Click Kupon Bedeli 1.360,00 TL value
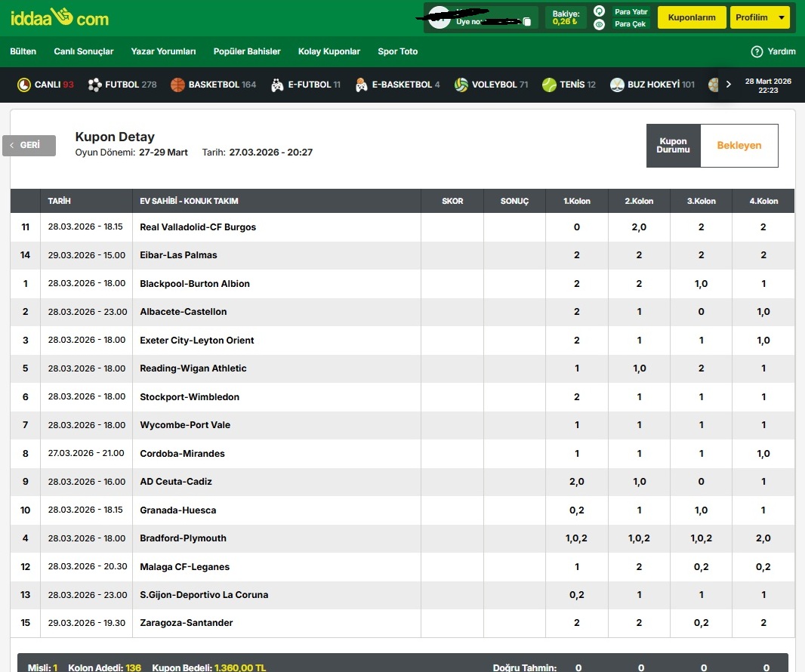The image size is (805, 672). point(239,667)
